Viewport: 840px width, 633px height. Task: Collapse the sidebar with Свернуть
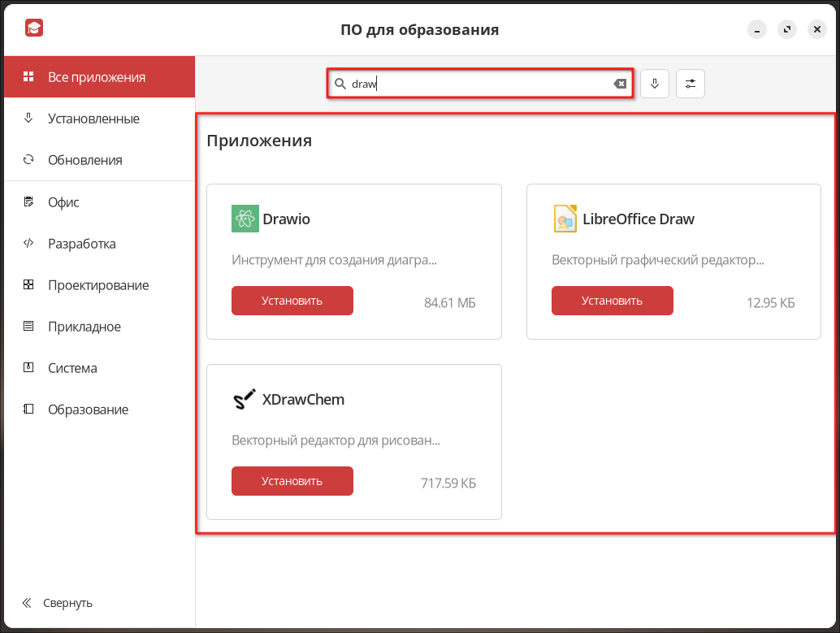57,603
